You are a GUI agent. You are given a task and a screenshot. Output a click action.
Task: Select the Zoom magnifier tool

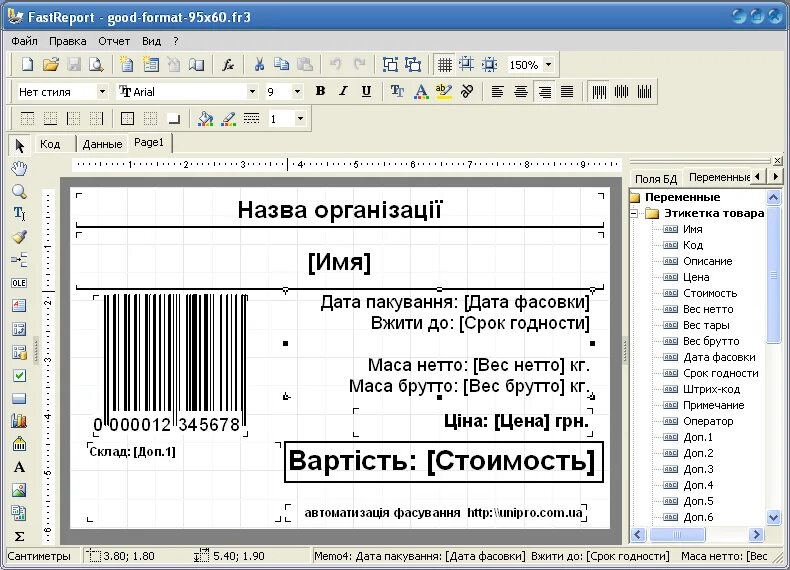tap(19, 192)
